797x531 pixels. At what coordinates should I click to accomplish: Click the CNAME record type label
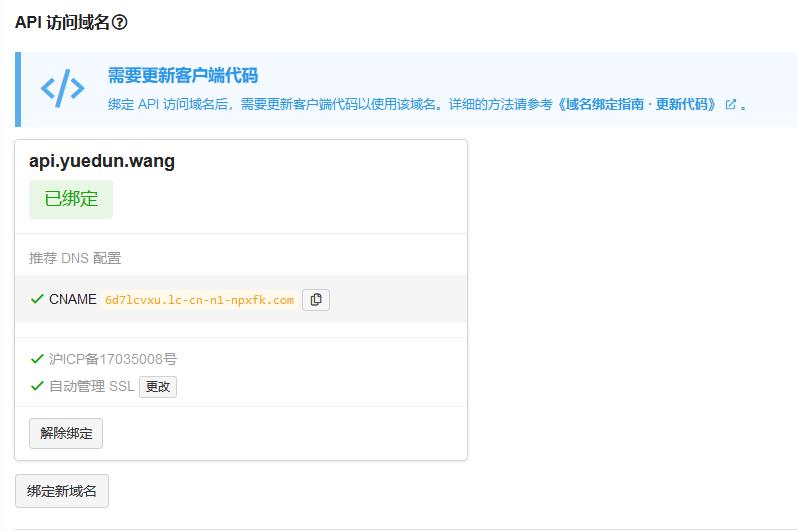pyautogui.click(x=73, y=299)
